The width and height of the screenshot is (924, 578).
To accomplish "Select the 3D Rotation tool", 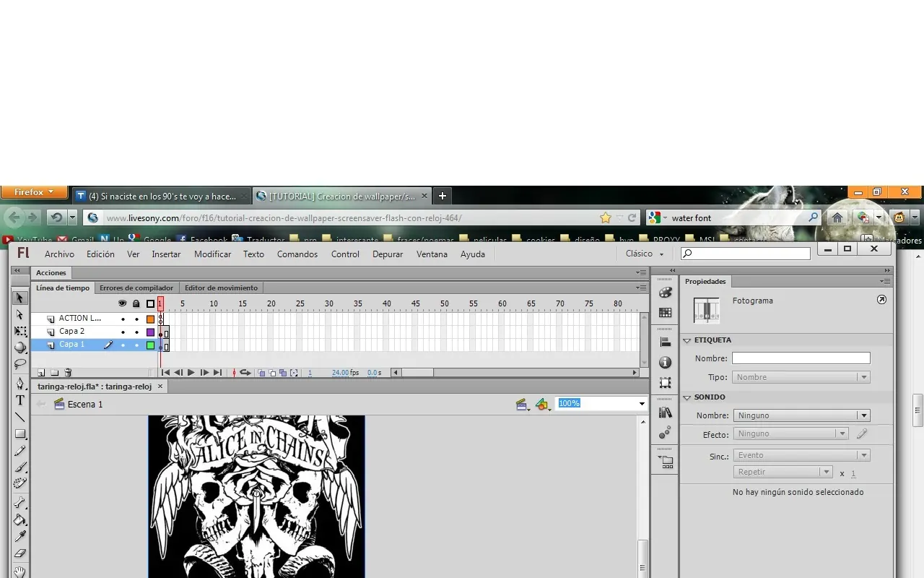I will click(x=20, y=348).
